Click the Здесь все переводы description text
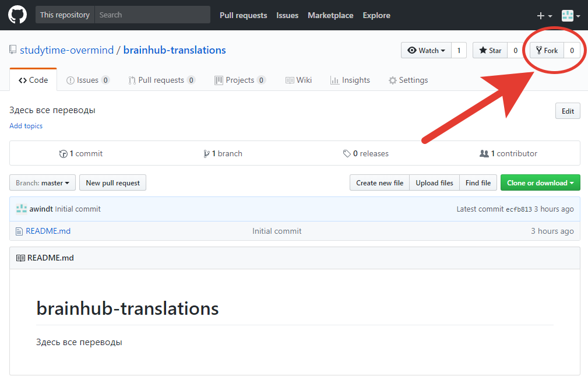This screenshot has width=588, height=390. tap(52, 110)
